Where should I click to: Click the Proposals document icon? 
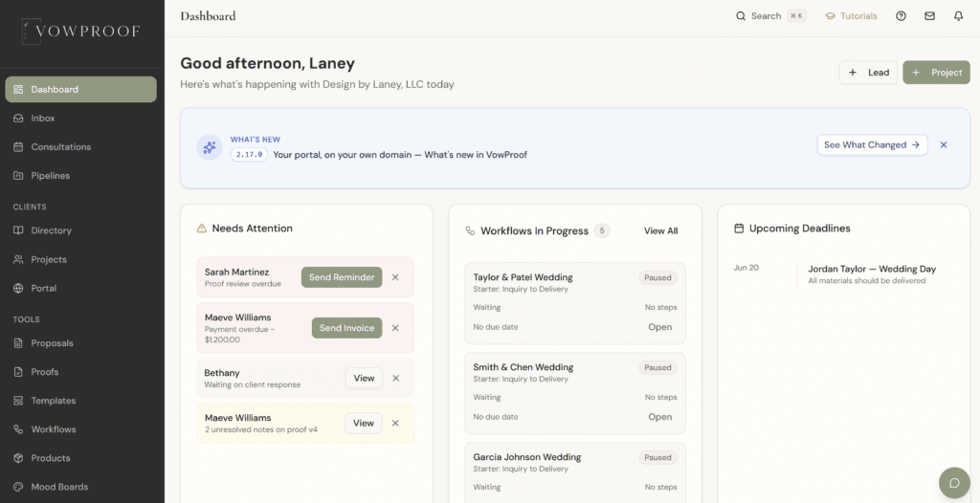tap(18, 343)
